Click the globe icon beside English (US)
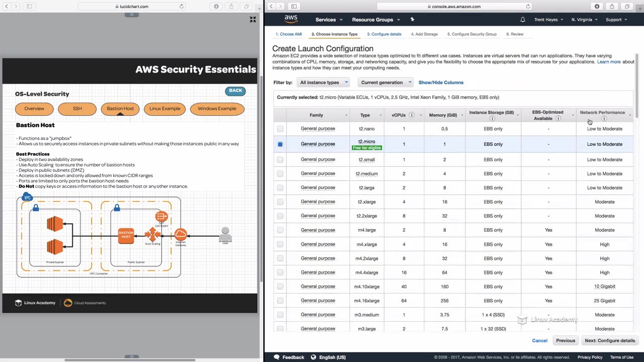The image size is (644, 362). coord(313,357)
